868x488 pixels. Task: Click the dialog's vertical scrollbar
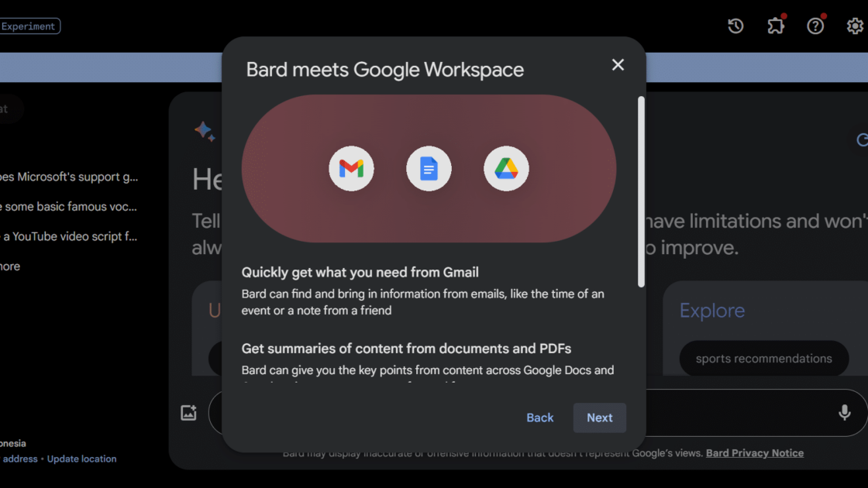click(641, 191)
